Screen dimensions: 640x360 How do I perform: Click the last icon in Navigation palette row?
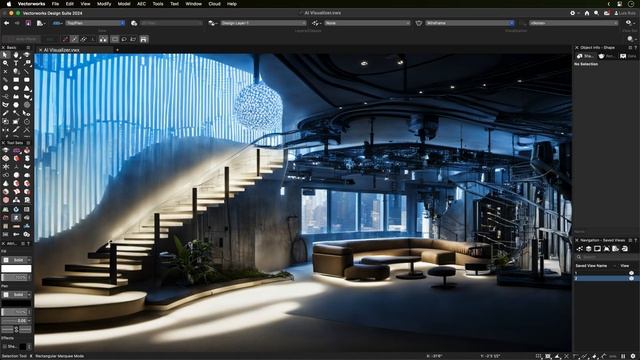coord(624,249)
